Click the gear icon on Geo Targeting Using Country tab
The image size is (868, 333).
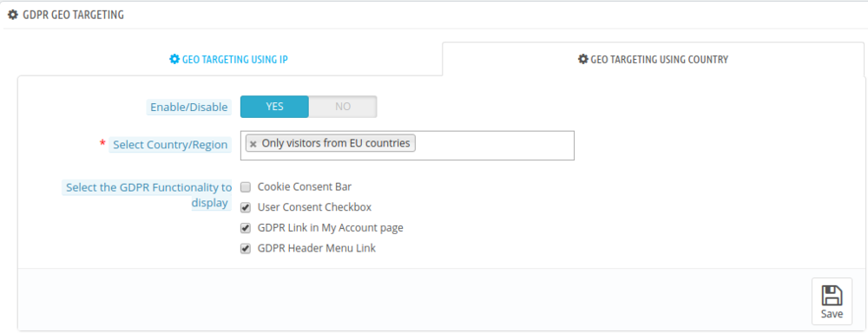(x=583, y=59)
